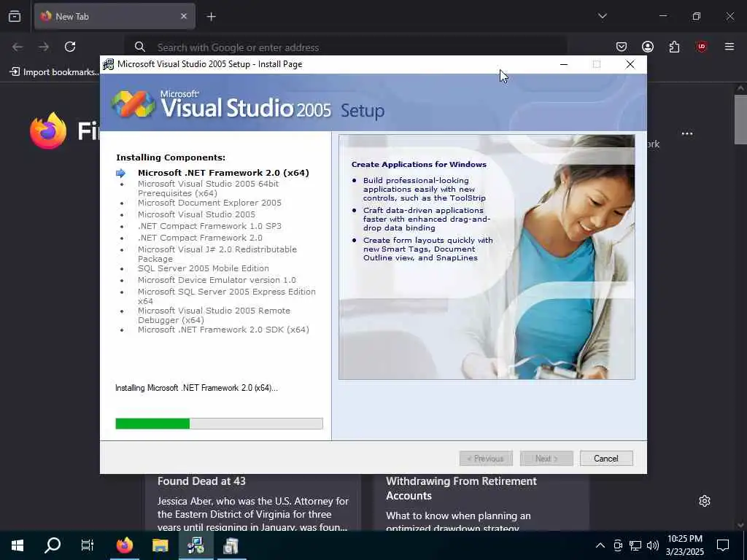747x560 pixels.
Task: Click 'Installing Microsoft .NET Framework 2.0' status text
Action: [x=196, y=388]
